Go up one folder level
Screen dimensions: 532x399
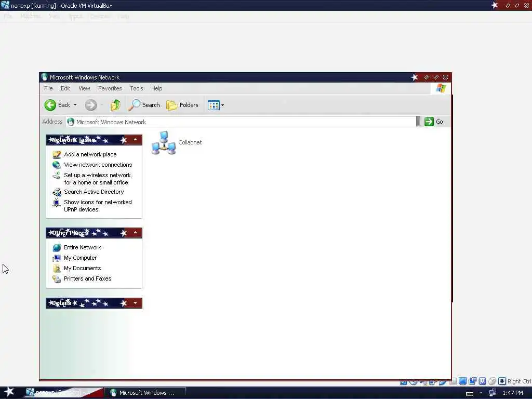116,105
